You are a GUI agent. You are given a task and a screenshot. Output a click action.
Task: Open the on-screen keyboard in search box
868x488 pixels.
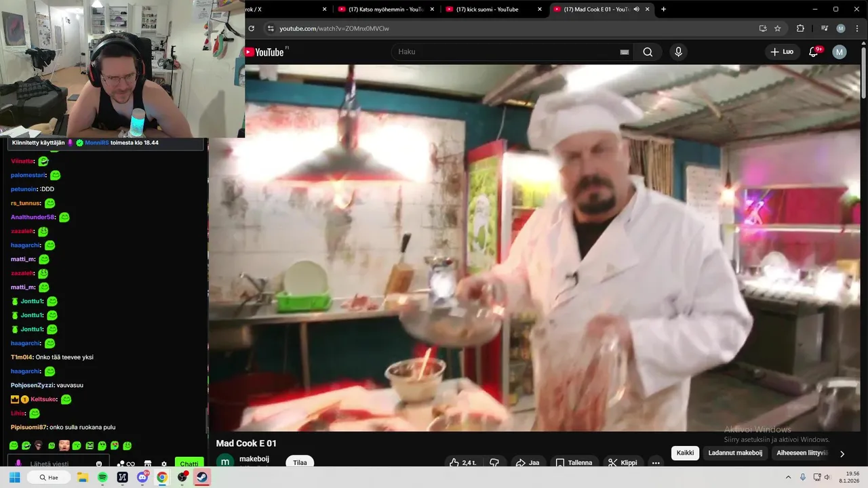pyautogui.click(x=625, y=52)
